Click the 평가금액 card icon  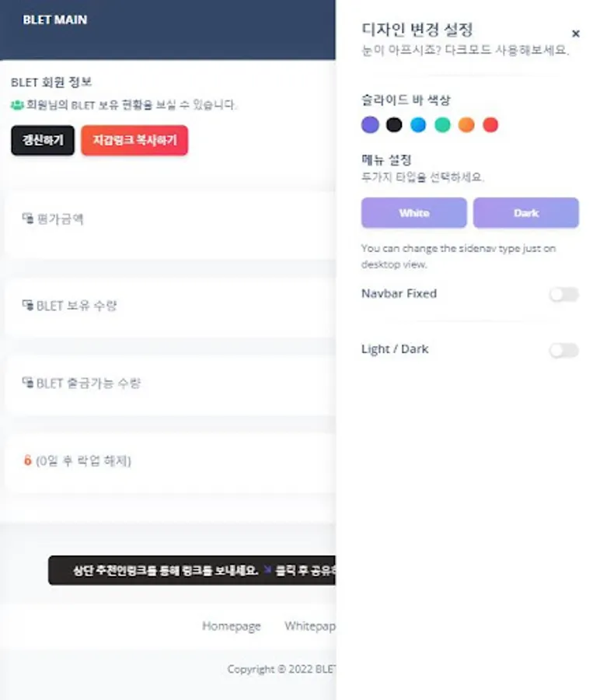pyautogui.click(x=28, y=219)
